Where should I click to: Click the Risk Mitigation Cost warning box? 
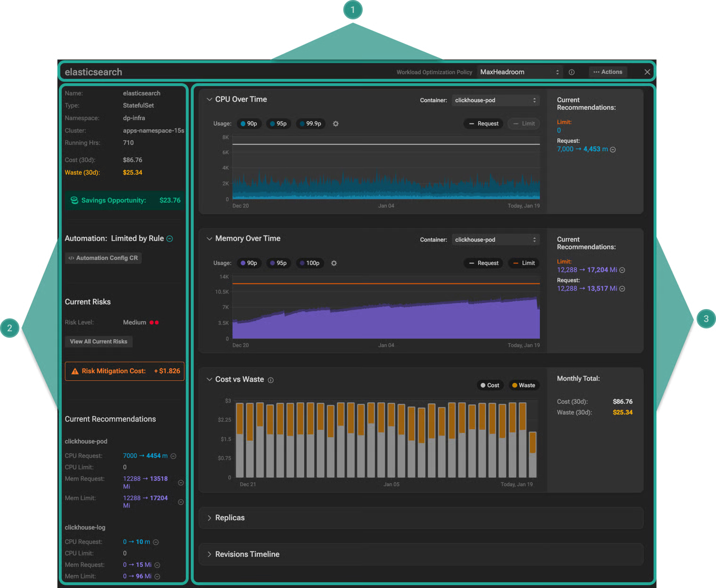[x=125, y=371]
